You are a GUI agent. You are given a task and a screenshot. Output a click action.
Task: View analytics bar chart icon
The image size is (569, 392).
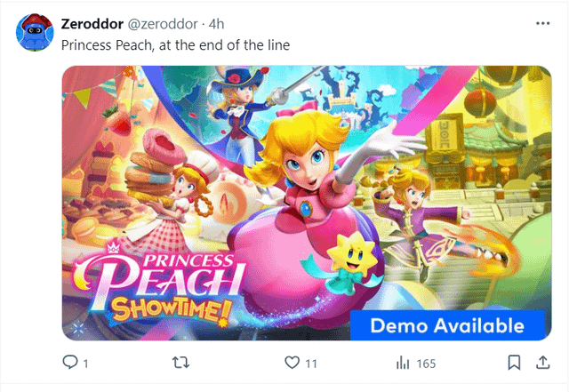(x=403, y=363)
